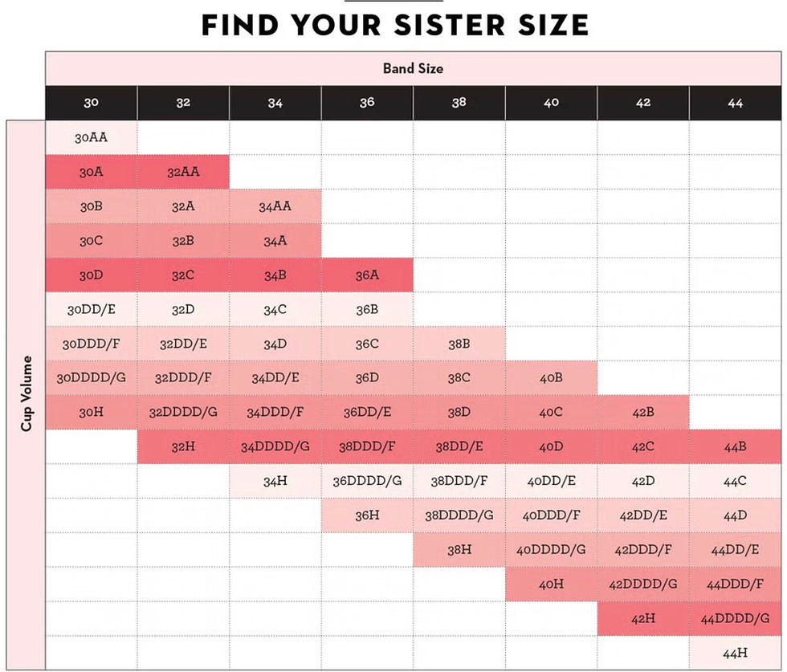The image size is (787, 672).
Task: Click the 38B cell in the table
Action: (459, 344)
